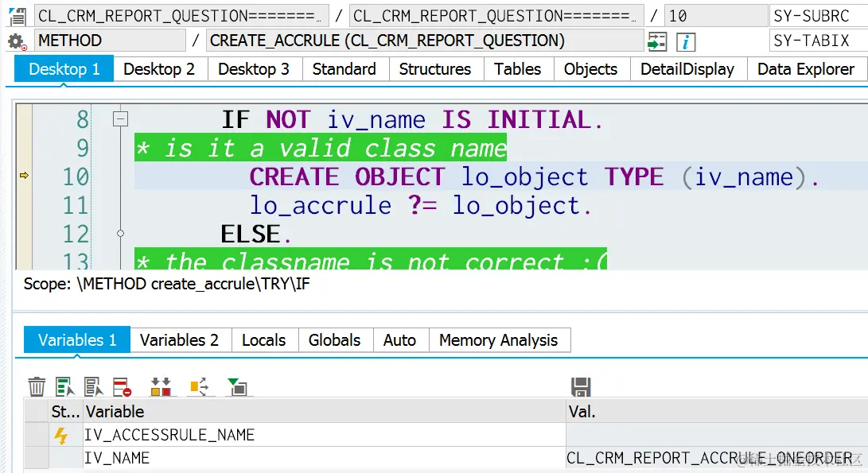Collapse the IF block at line 8

coord(120,119)
